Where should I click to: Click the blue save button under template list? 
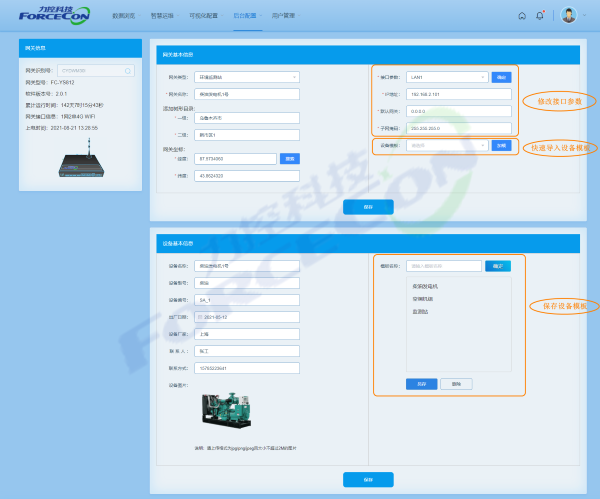[422, 384]
